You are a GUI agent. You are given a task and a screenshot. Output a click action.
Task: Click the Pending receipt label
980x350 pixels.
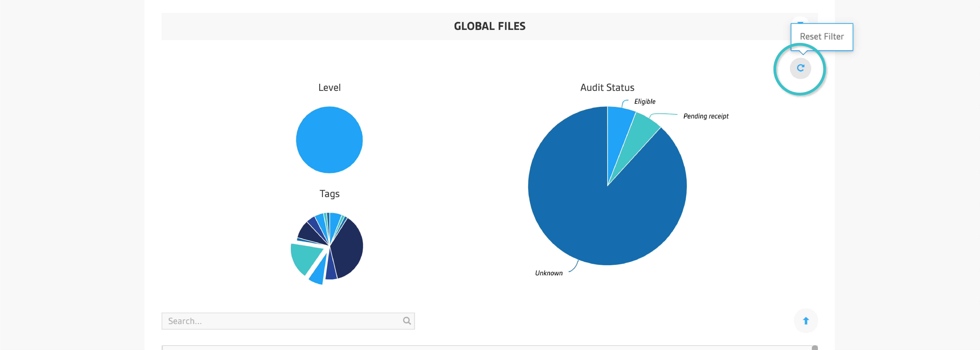706,116
